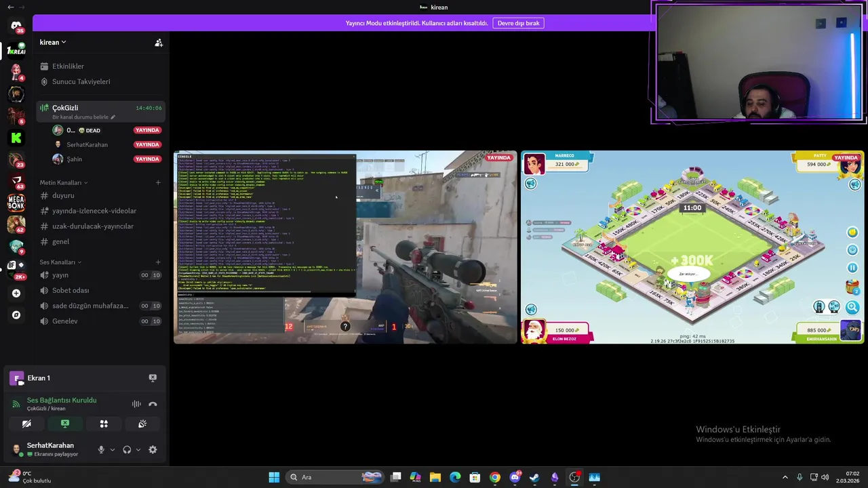Open the MEGA BONK server icon
Screen dimensions: 868x488
(16, 203)
